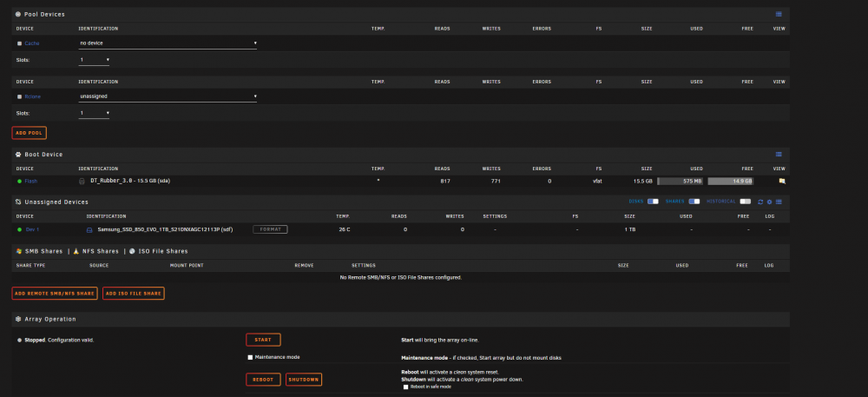Start the array with the START button
The height and width of the screenshot is (397, 868).
[x=264, y=340]
